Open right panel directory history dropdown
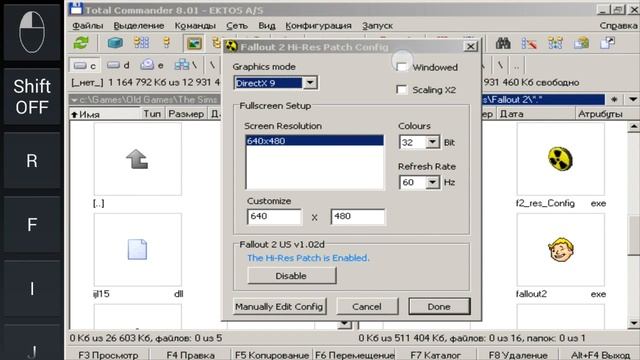 coord(632,99)
